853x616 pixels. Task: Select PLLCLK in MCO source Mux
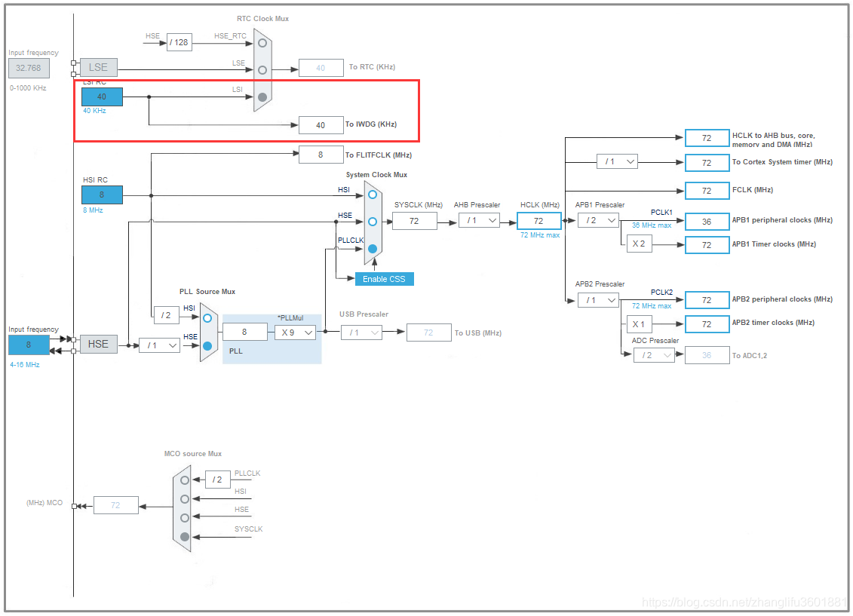coord(185,480)
